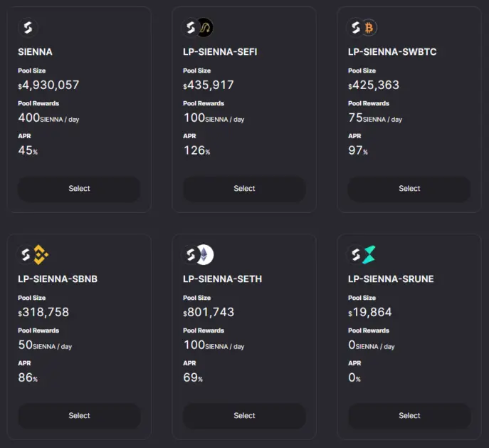
Task: Click the $801,743 pool size value
Action: [x=209, y=312]
